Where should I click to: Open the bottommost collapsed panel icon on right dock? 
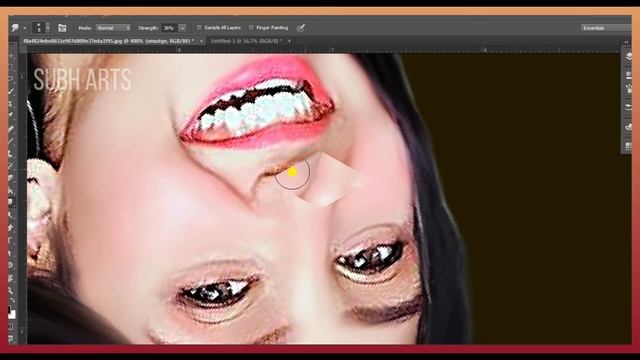coord(629,146)
